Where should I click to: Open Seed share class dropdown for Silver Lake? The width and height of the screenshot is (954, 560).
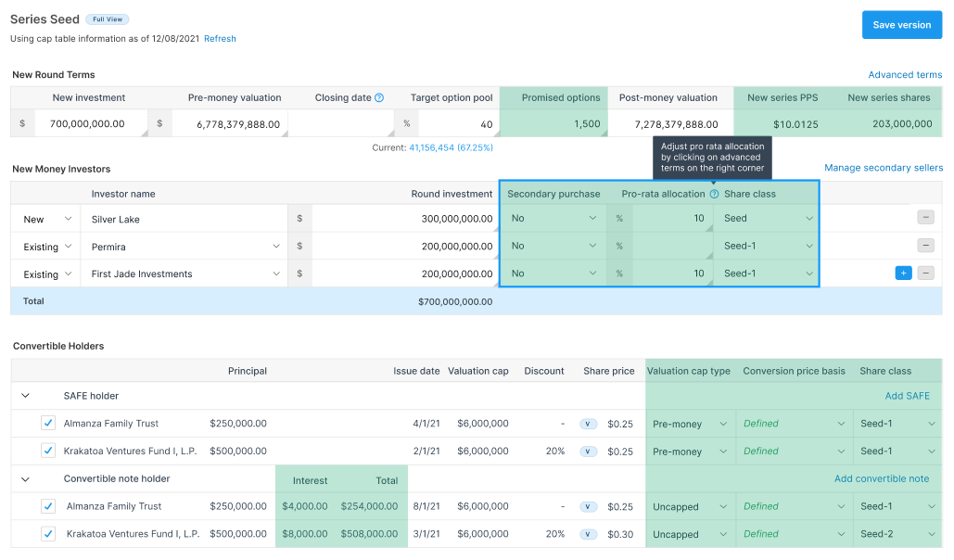(x=767, y=218)
